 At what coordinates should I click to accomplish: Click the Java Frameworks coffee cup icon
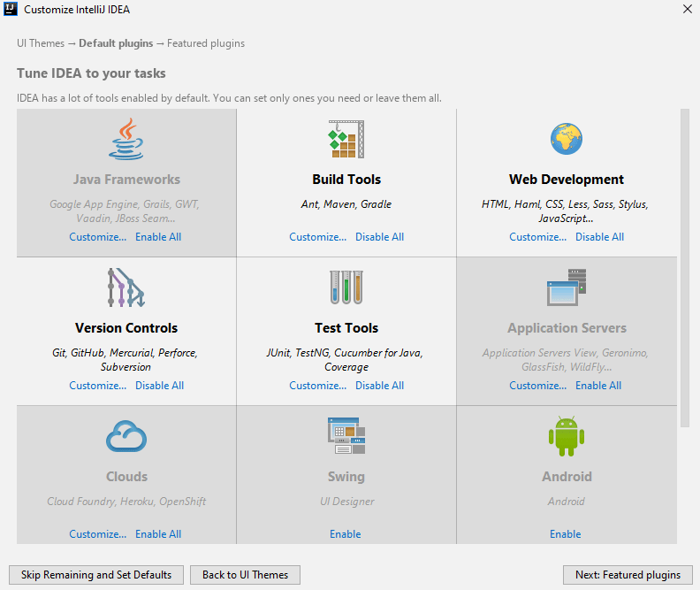click(x=126, y=139)
